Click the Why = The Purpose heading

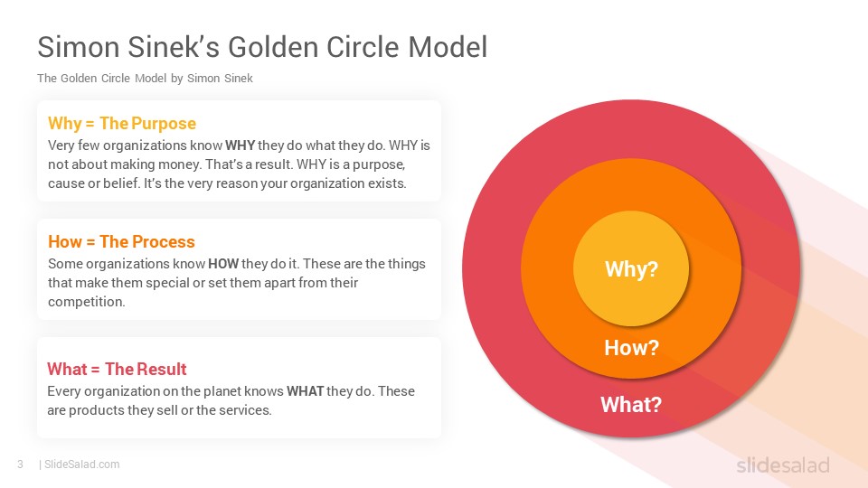122,124
